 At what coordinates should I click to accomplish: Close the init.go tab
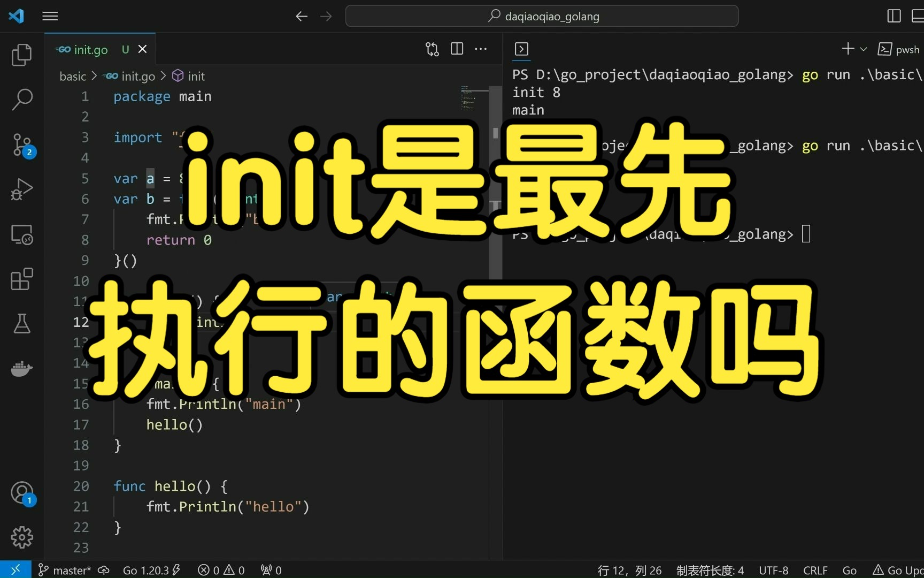[143, 49]
